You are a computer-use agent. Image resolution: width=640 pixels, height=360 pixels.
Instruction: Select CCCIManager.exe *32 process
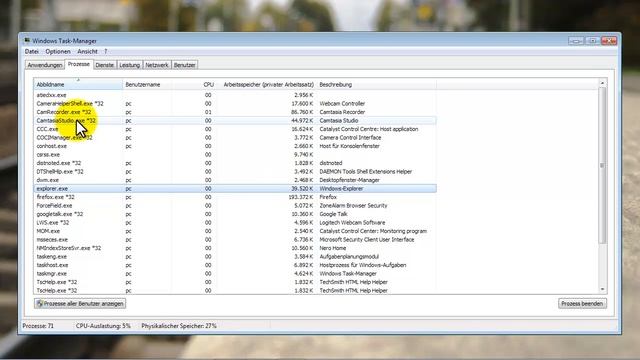[x=235, y=138]
